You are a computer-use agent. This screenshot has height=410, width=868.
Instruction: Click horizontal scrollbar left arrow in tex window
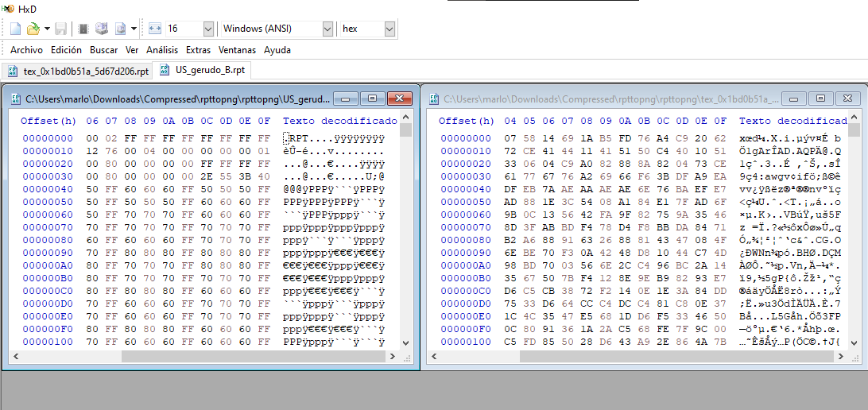[x=433, y=357]
